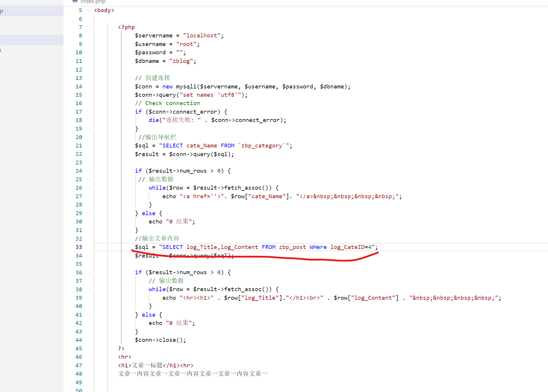The height and width of the screenshot is (392, 548).
Task: Click the //输出导航栏 comment on line 20
Action: (157, 137)
